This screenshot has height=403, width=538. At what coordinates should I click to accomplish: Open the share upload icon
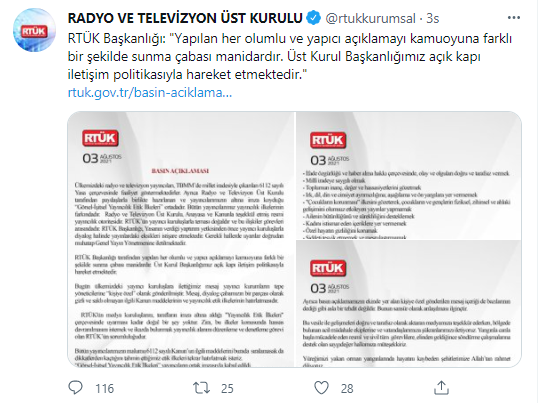(x=441, y=388)
